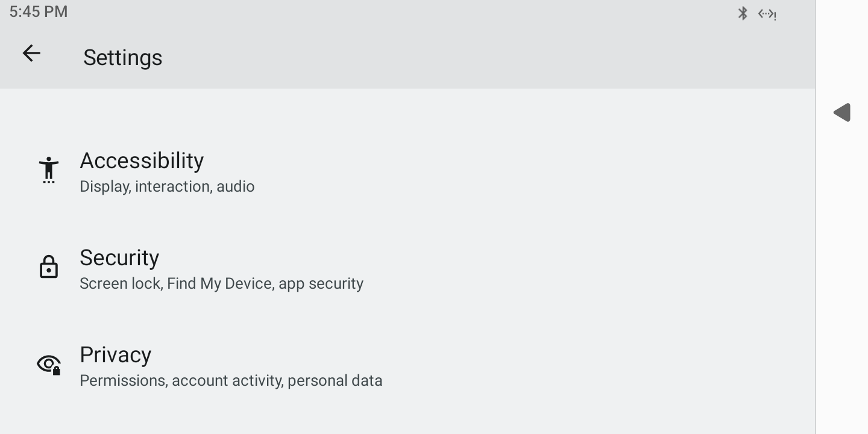Viewport: 868px width, 434px height.
Task: Click the Accessibility person figure icon
Action: click(x=49, y=169)
